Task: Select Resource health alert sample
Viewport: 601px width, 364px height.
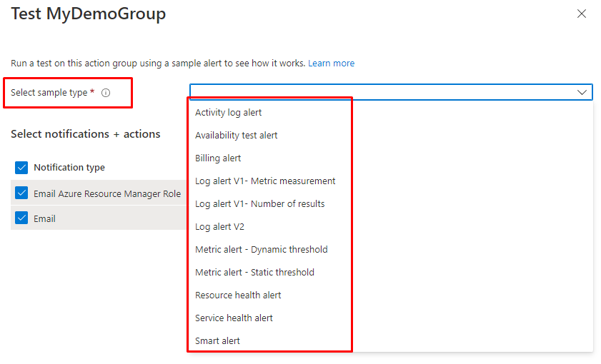Action: [238, 295]
